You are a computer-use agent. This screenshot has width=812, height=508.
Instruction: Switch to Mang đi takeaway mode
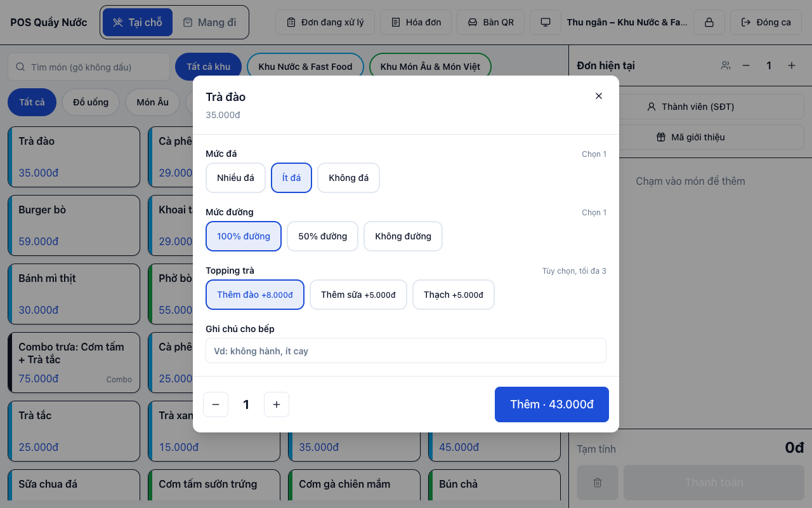(209, 22)
